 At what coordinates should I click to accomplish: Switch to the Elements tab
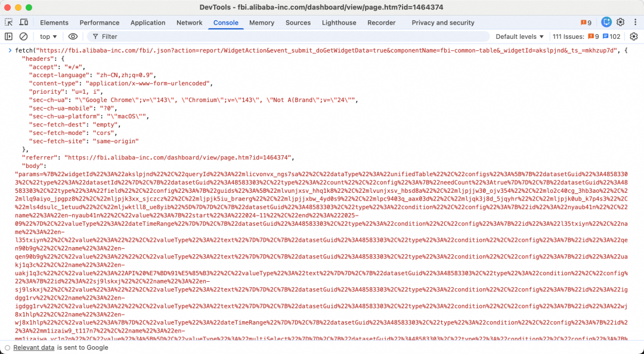54,23
